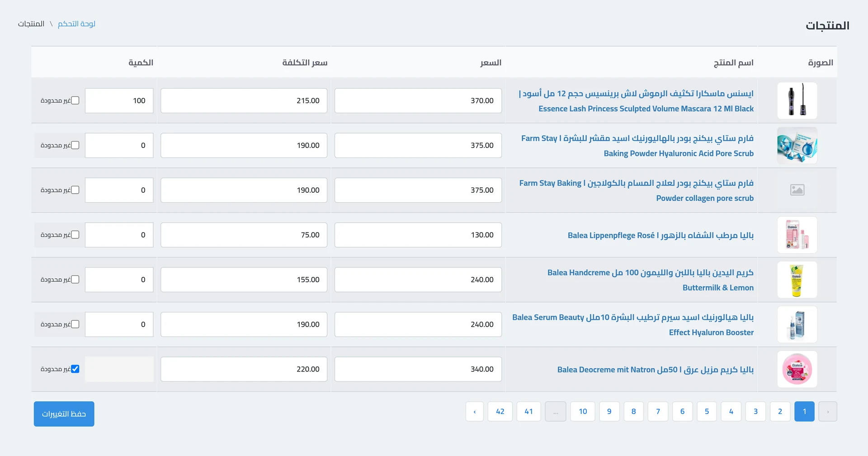Open the Farm Stay hyaluronic scrub thumbnail

click(797, 145)
